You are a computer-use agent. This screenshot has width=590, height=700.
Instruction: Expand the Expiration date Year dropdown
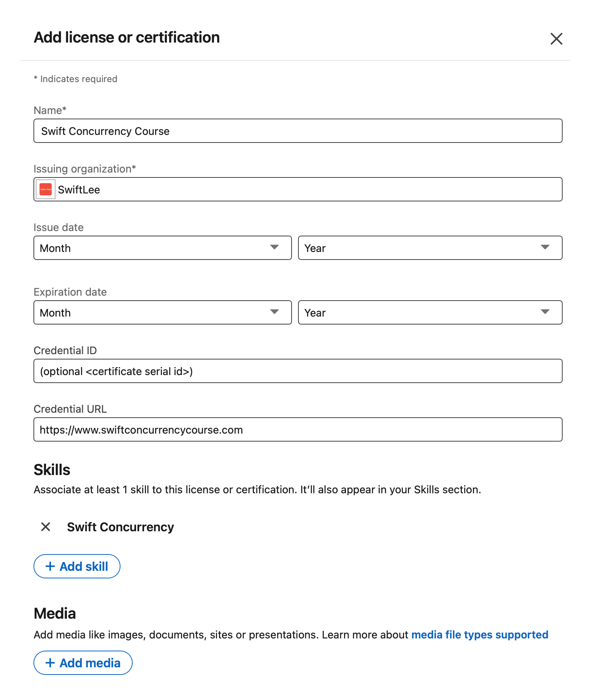pyautogui.click(x=430, y=312)
